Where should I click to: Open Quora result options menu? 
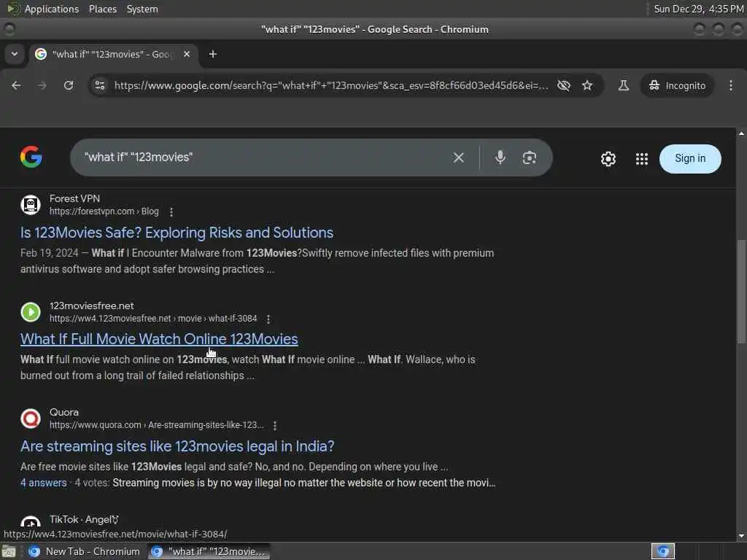tap(275, 425)
